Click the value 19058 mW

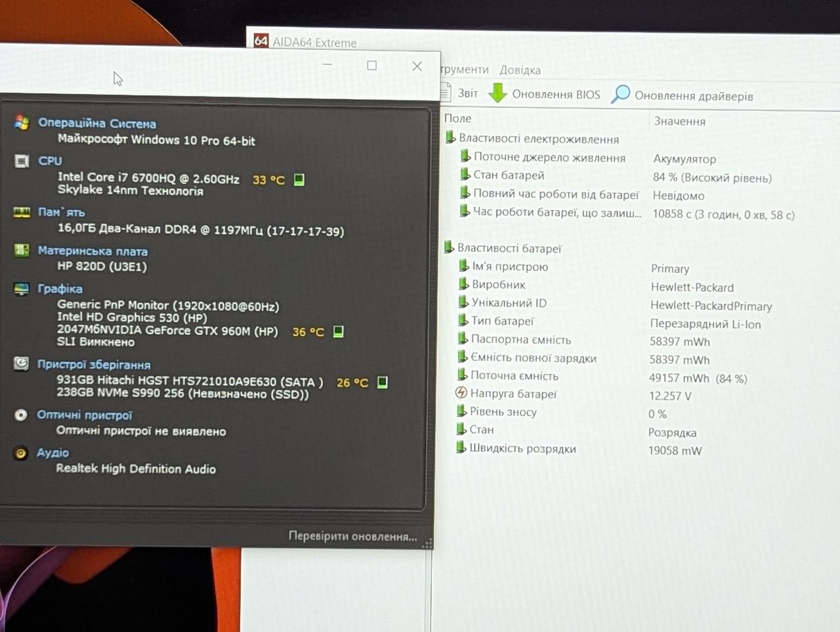675,451
